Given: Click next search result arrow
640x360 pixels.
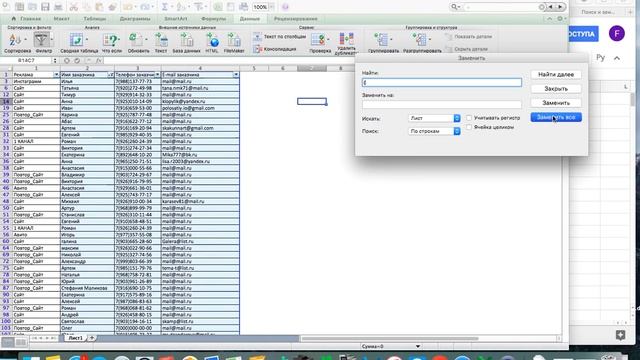Looking at the screenshot, I should pyautogui.click(x=560, y=7).
